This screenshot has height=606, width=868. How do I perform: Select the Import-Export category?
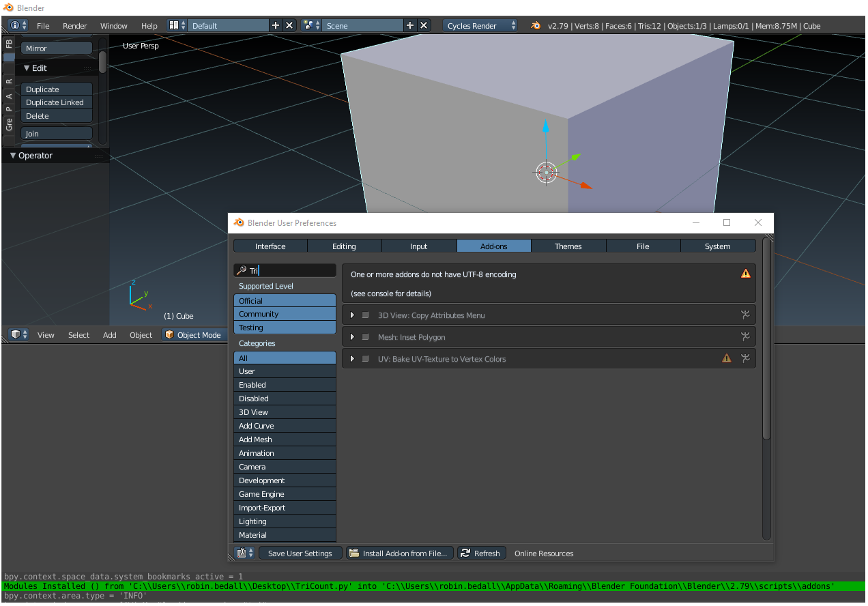[285, 508]
